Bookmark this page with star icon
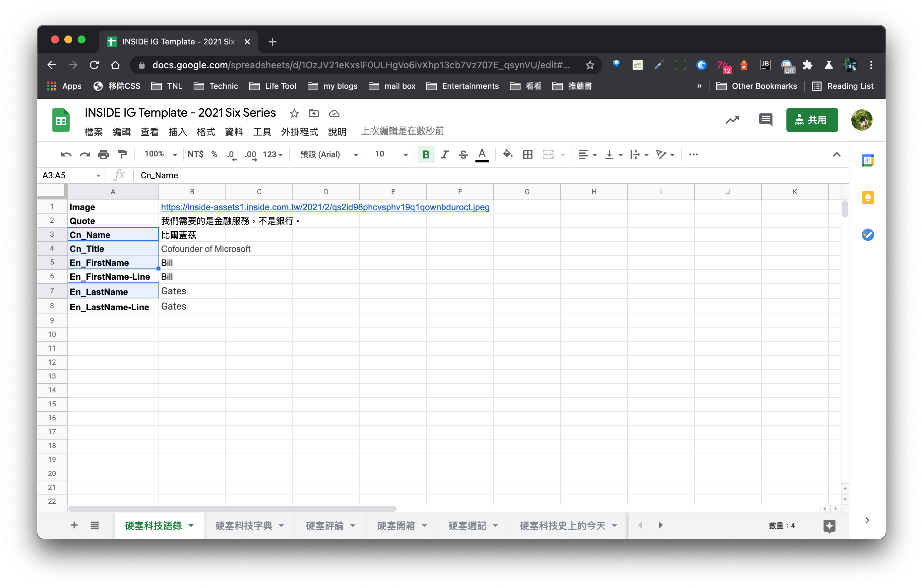Screen dimensions: 923x588 590,65
